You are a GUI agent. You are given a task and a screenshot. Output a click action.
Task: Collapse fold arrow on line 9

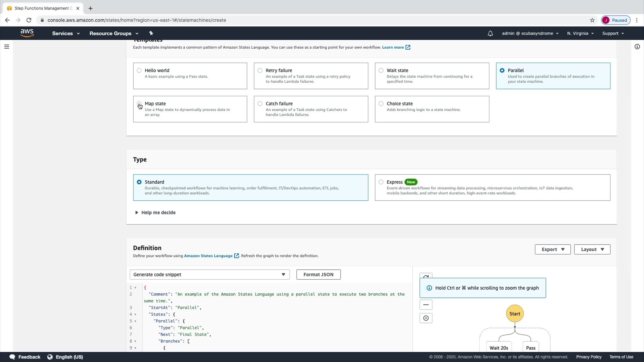135,348
